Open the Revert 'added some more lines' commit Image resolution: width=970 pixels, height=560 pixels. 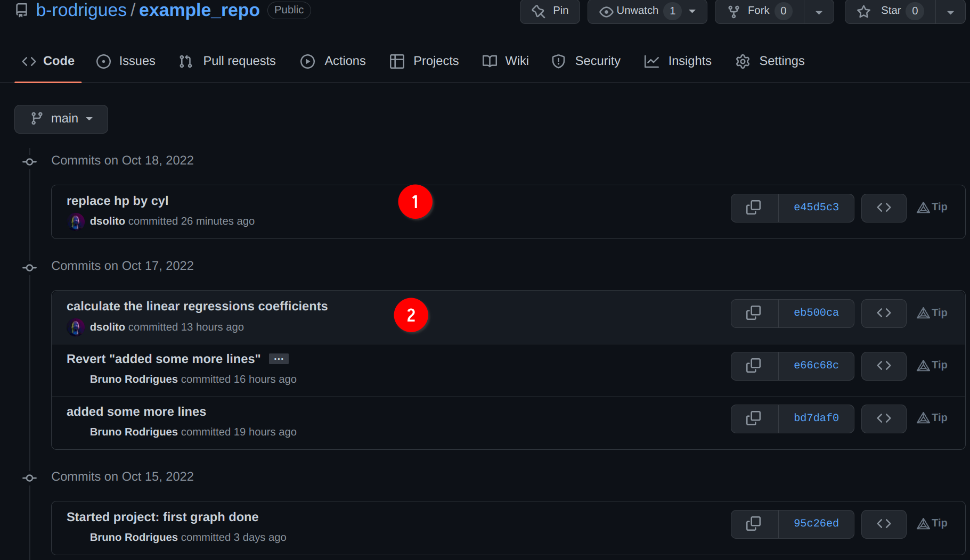pyautogui.click(x=164, y=359)
